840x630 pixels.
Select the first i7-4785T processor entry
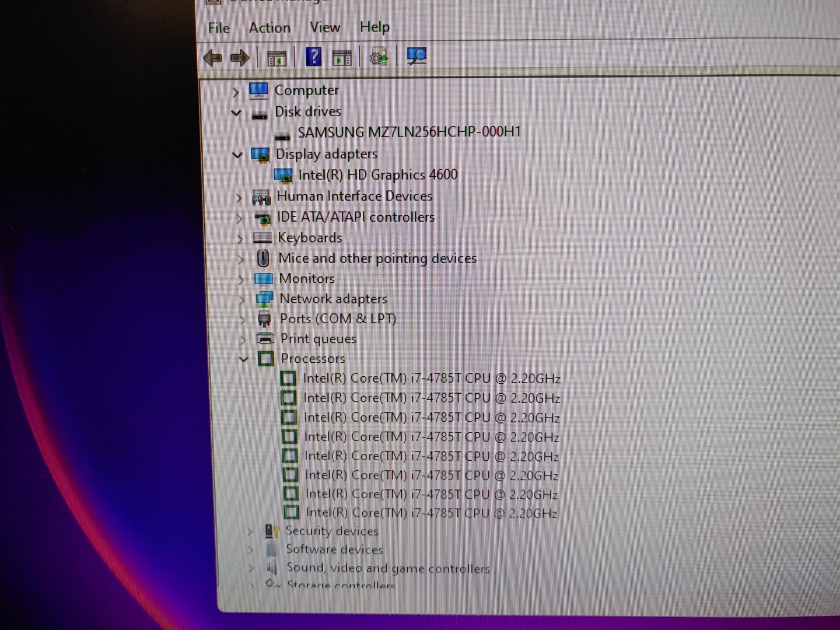coord(432,379)
